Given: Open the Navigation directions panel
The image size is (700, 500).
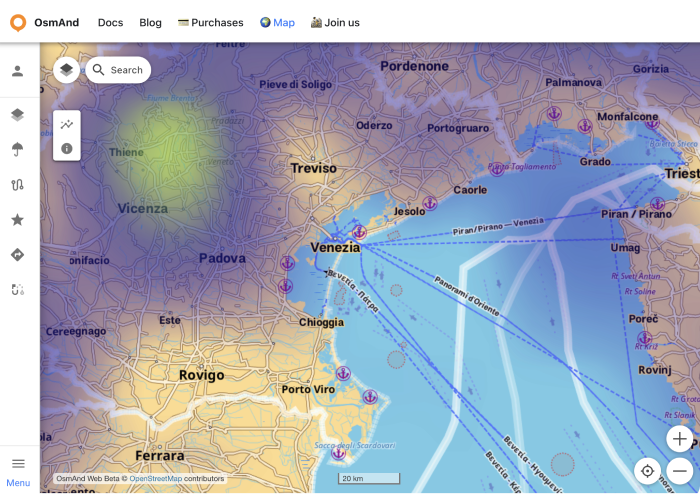Looking at the screenshot, I should (17, 255).
